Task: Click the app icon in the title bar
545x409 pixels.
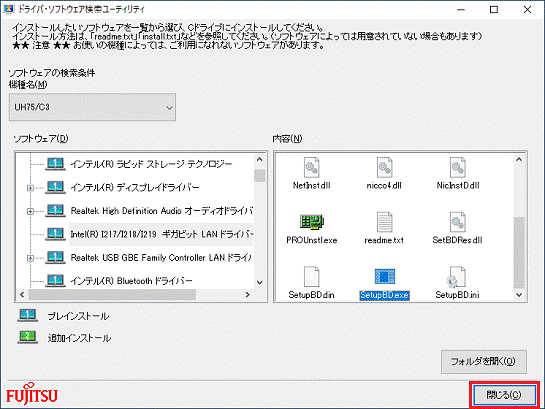Action: click(x=8, y=9)
